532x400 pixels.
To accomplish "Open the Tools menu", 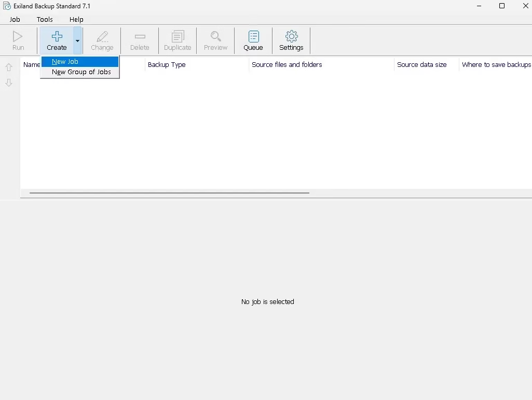I will [x=45, y=19].
